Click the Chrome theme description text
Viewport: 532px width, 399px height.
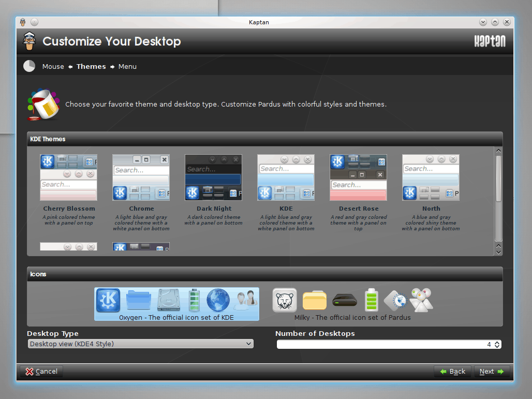coord(141,223)
